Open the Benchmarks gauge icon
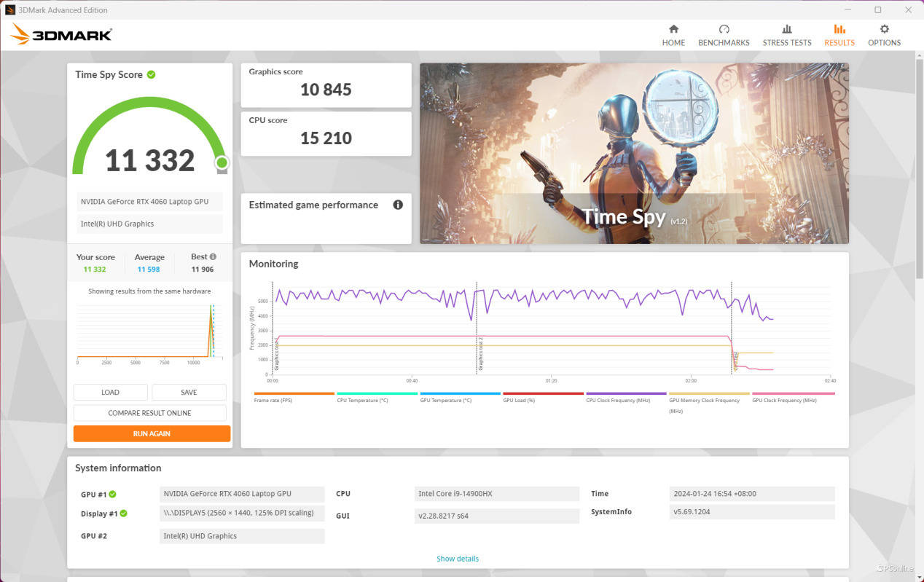Image resolution: width=924 pixels, height=582 pixels. tap(724, 29)
